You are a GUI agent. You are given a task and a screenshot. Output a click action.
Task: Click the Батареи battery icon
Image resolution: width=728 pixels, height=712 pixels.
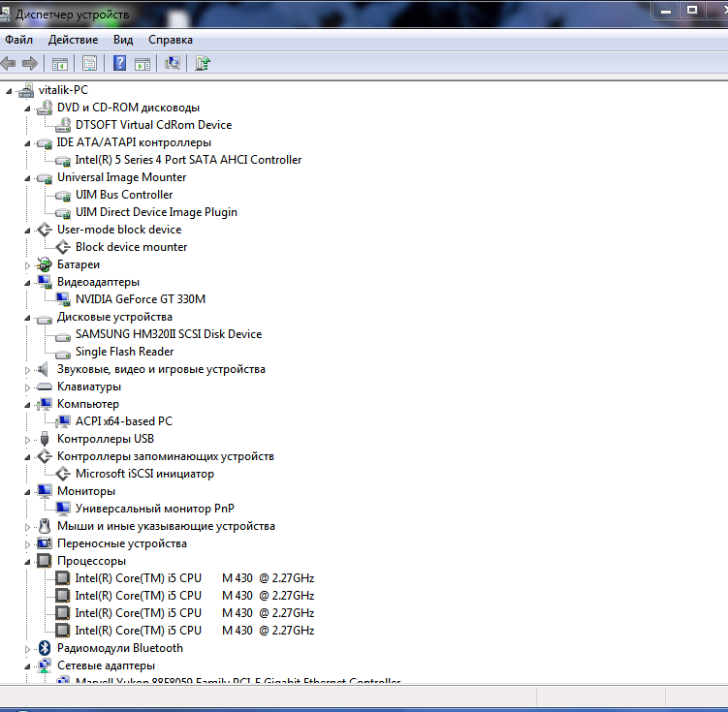click(x=45, y=264)
